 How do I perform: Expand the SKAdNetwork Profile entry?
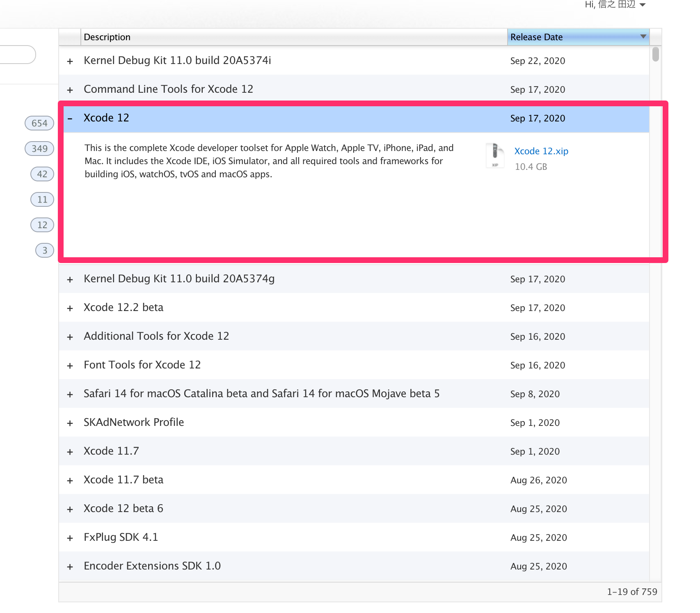(70, 423)
